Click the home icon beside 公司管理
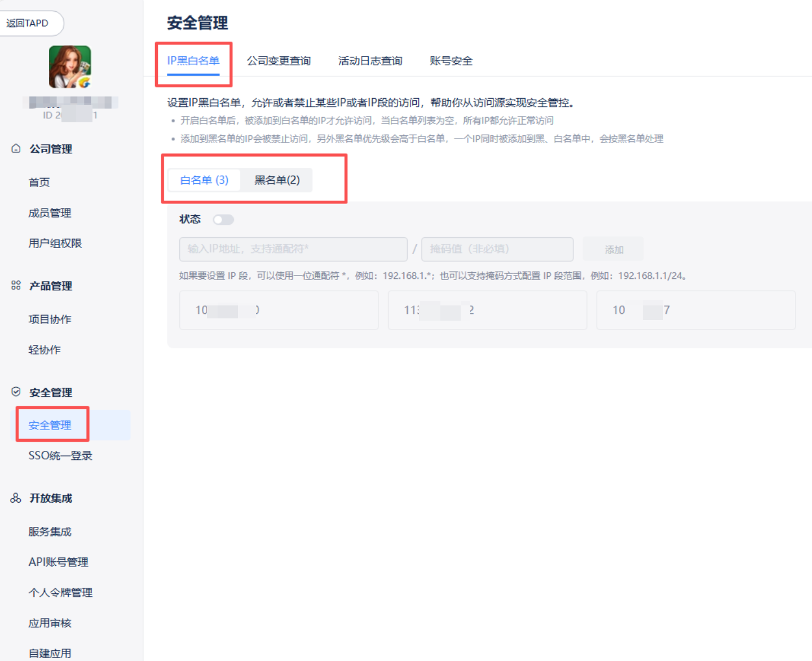 (x=16, y=149)
